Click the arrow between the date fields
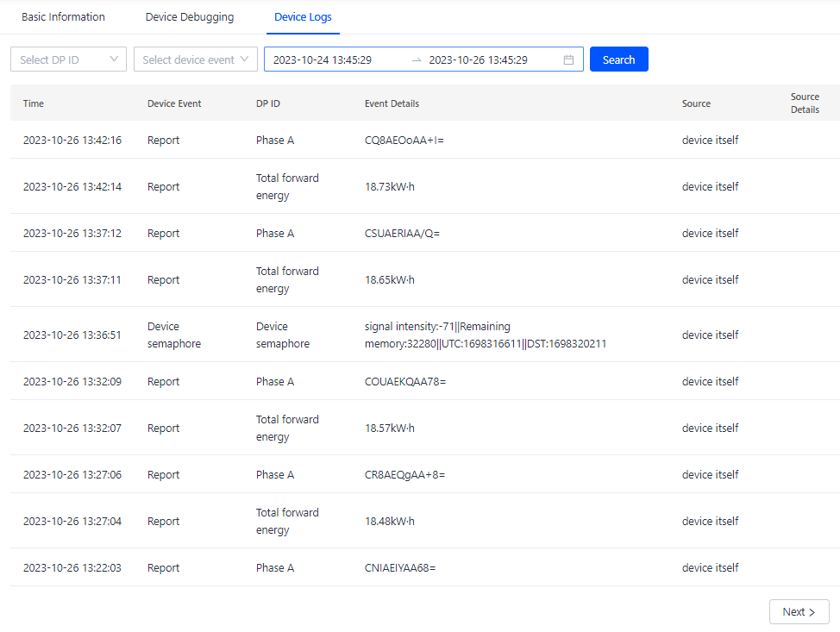The width and height of the screenshot is (840, 632). point(417,59)
